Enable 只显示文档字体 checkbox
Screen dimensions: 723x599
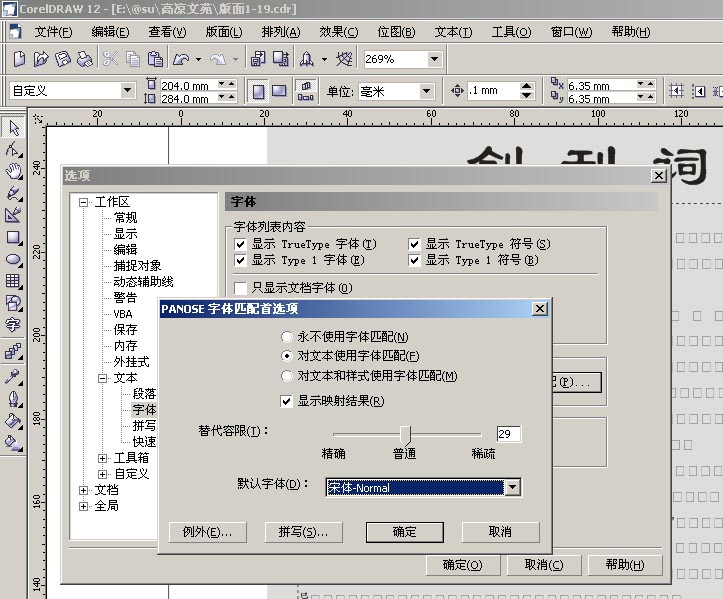240,288
